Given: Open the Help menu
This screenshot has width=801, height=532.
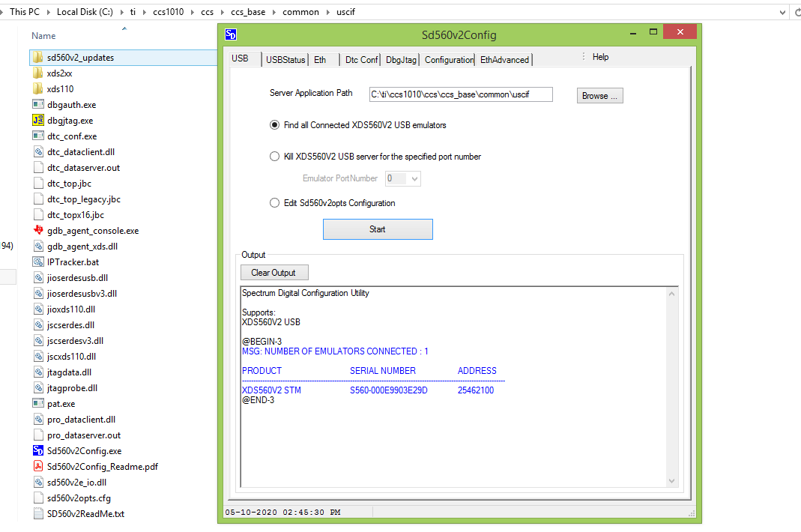Looking at the screenshot, I should [x=600, y=57].
